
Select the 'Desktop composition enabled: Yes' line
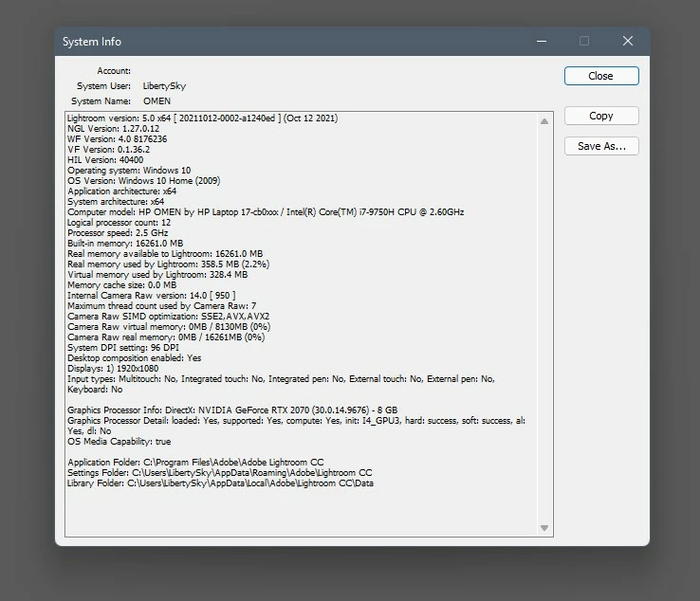coord(135,357)
